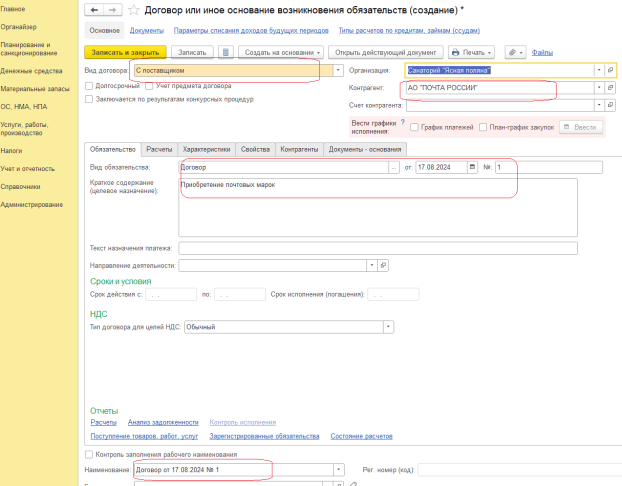Open Состояние расчетов report link
Screen dimensions: 622x486
tap(361, 436)
